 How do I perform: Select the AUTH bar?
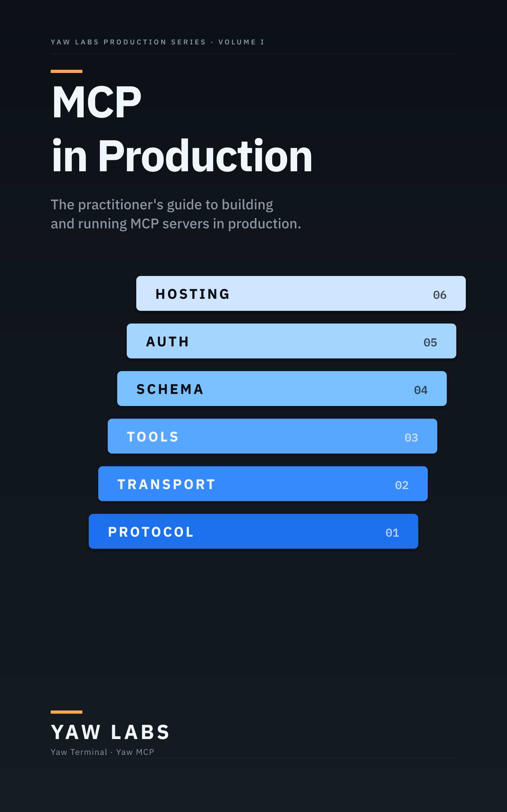(x=292, y=341)
